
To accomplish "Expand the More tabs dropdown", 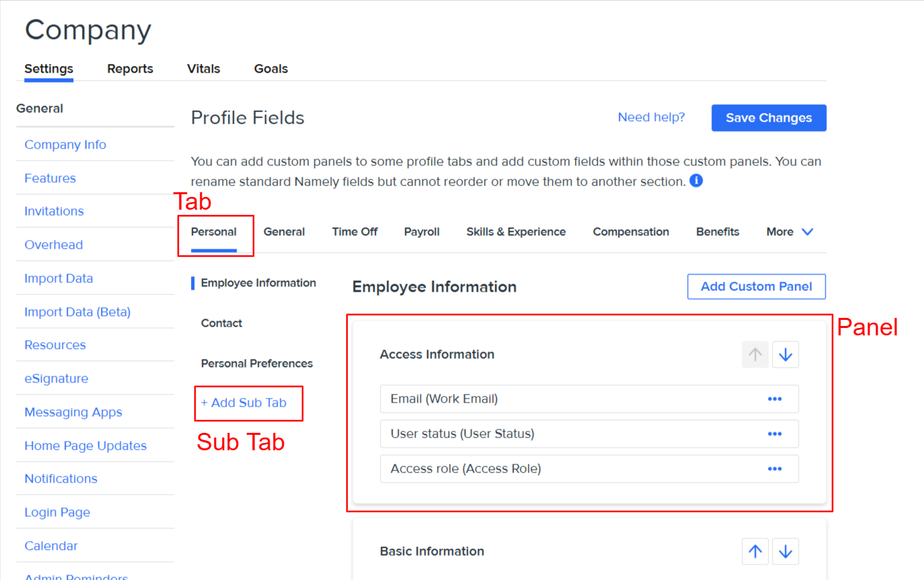I will coord(790,232).
